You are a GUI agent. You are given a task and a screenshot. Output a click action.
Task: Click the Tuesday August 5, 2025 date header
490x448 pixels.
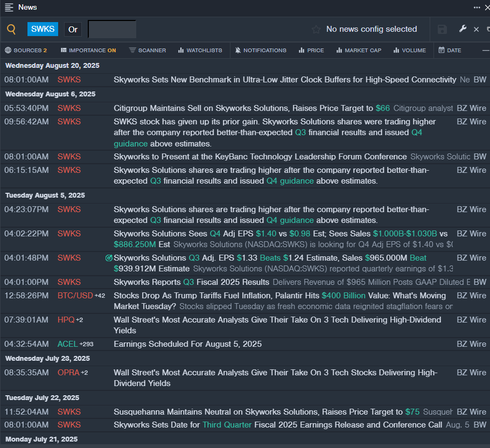[x=45, y=195]
